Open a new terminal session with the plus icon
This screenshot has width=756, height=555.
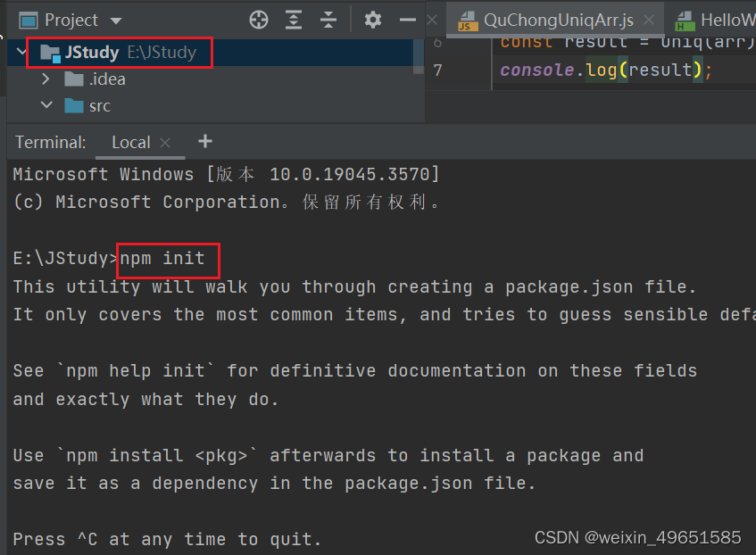204,141
